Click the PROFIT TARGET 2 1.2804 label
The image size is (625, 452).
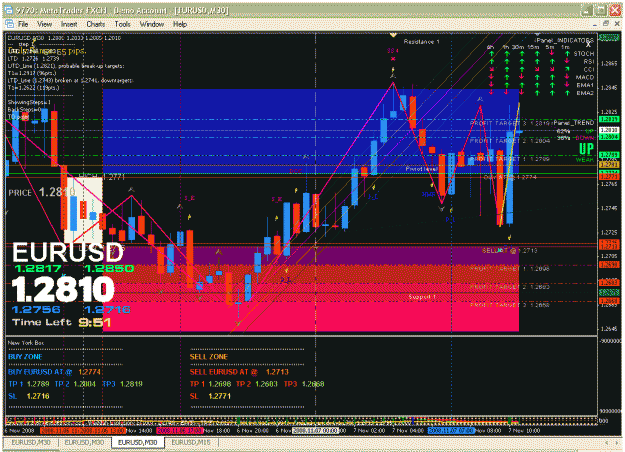[x=510, y=141]
